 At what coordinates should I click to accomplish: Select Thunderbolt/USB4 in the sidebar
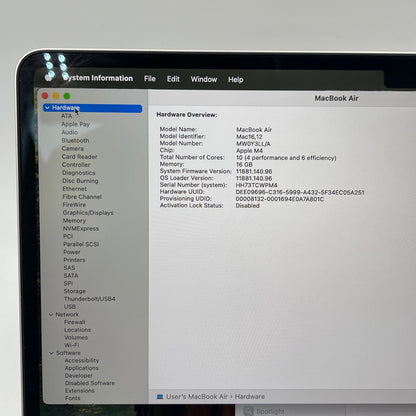[90, 299]
